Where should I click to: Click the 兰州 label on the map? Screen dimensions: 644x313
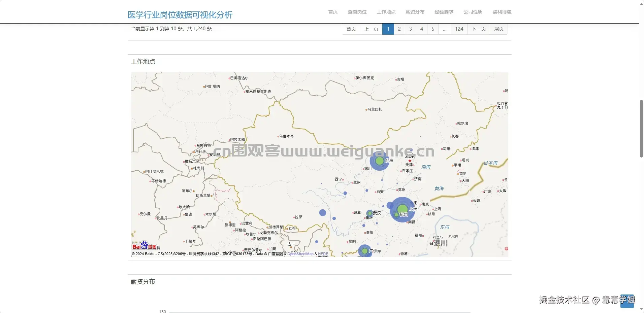coord(357,182)
